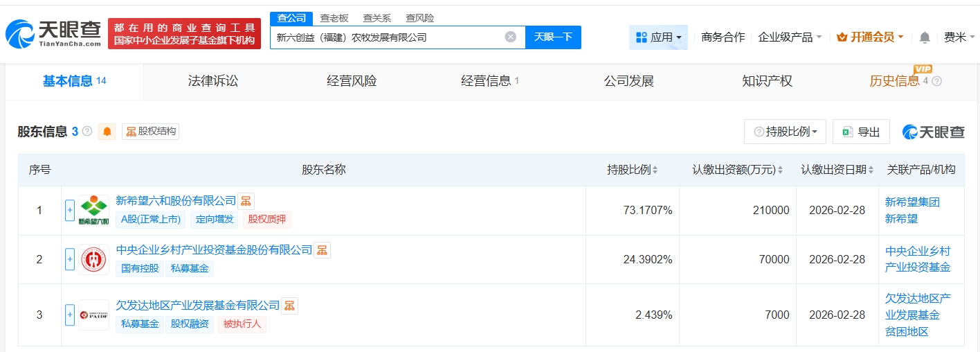Expand row for 欠发达地区产业发展基金有限公司
Screen dimensions: 980x352
coord(70,315)
